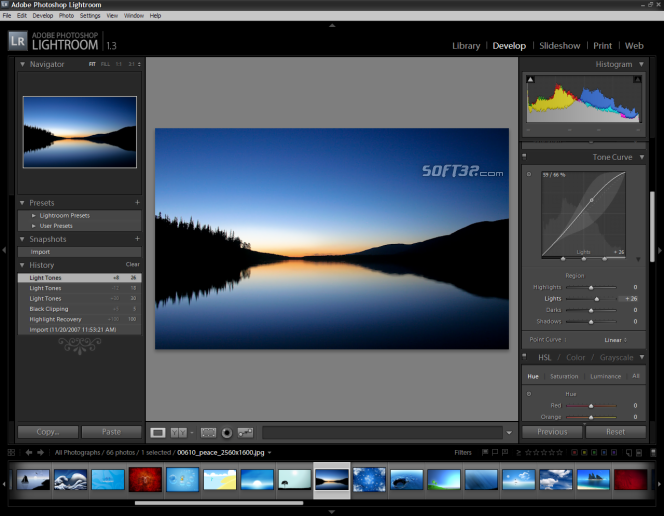Viewport: 664px width, 516px height.
Task: Collapse the Presets panel
Action: (x=22, y=203)
